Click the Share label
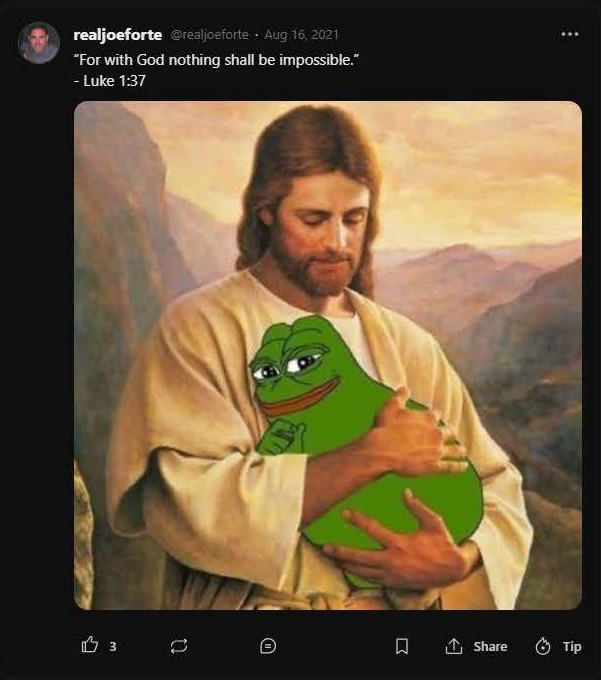Image resolution: width=601 pixels, height=680 pixels. click(490, 646)
